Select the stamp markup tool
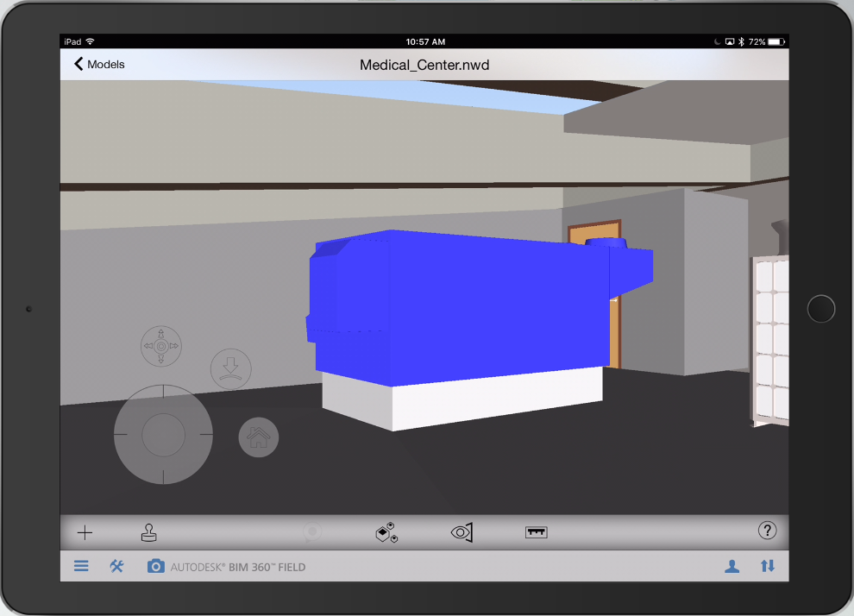 pyautogui.click(x=148, y=532)
